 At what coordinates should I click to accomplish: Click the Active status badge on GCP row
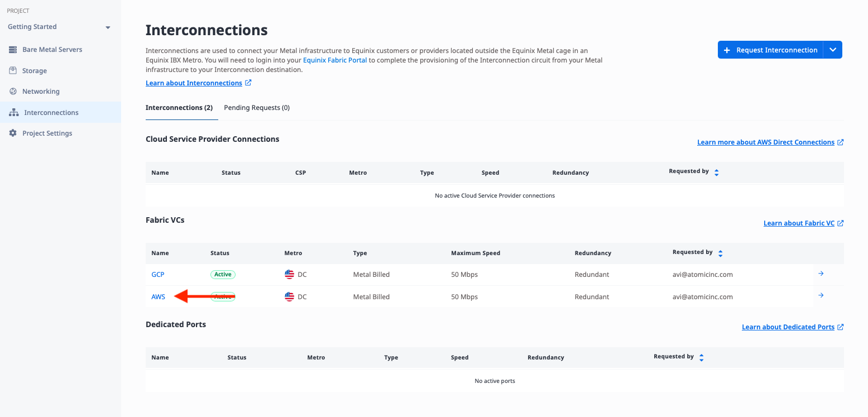[x=223, y=275]
